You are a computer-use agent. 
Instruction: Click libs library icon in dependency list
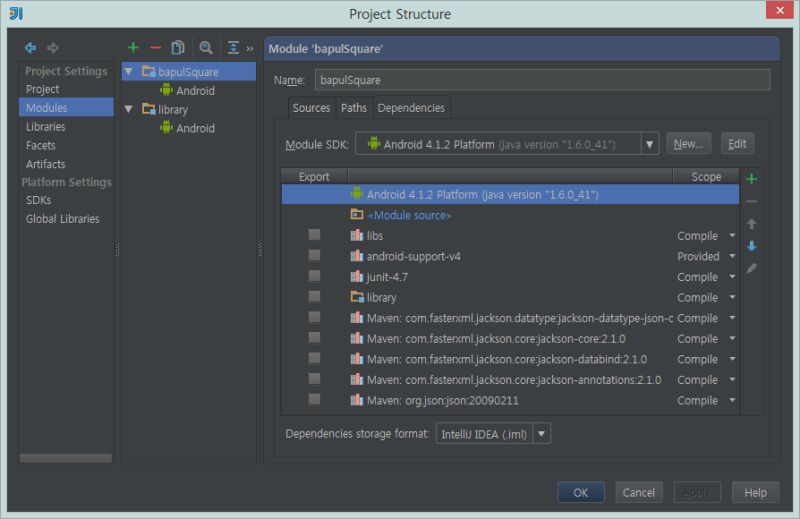point(357,235)
